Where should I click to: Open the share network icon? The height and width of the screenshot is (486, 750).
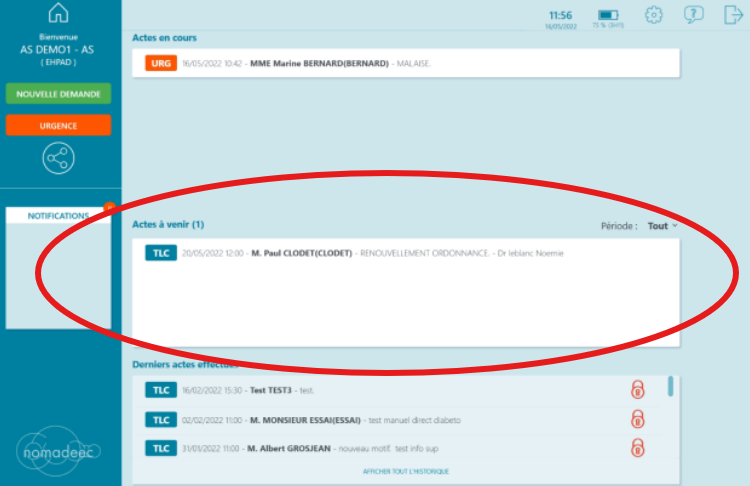pos(58,158)
